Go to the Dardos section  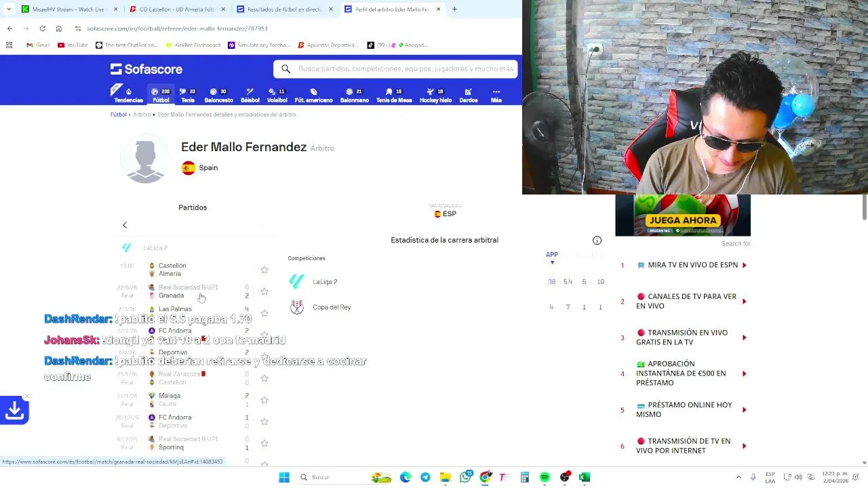[468, 95]
